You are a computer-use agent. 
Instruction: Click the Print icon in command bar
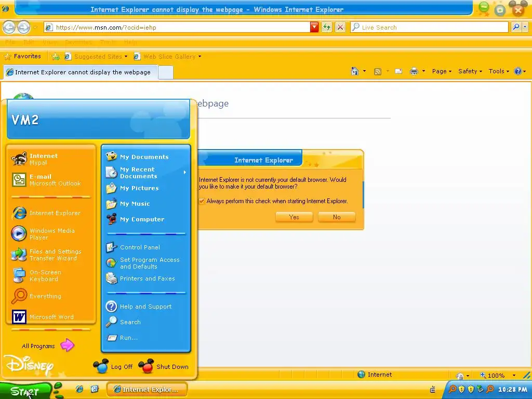click(414, 71)
